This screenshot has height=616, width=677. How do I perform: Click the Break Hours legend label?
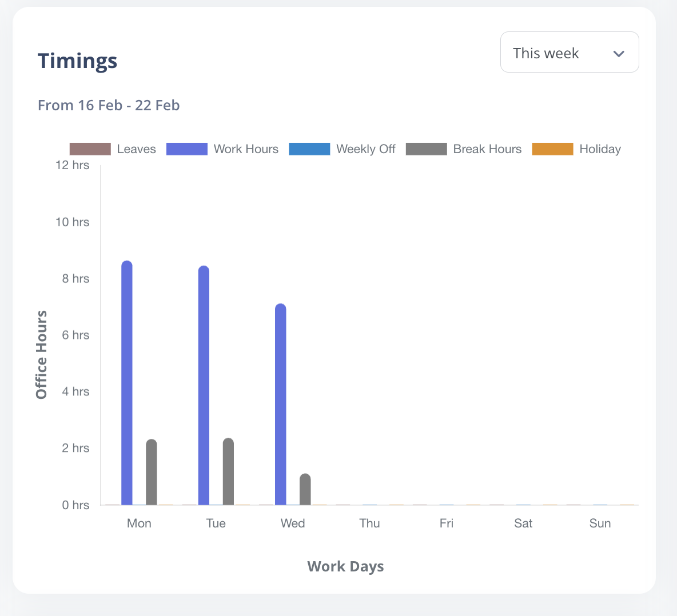(488, 149)
